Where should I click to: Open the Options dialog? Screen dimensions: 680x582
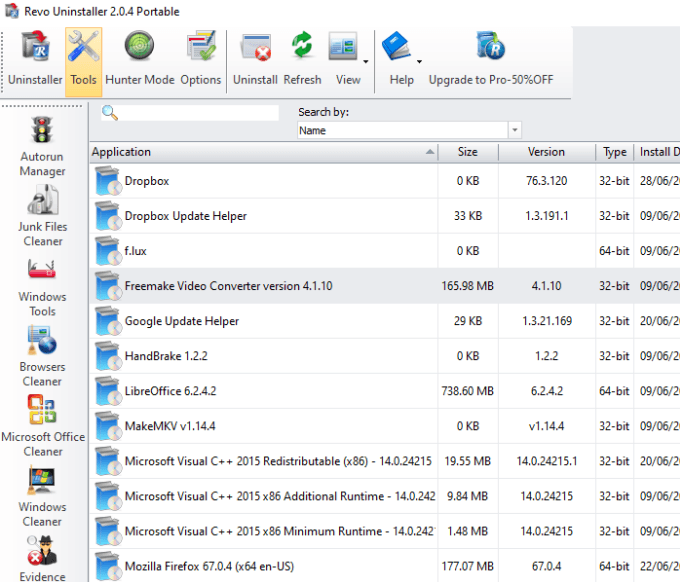click(201, 59)
